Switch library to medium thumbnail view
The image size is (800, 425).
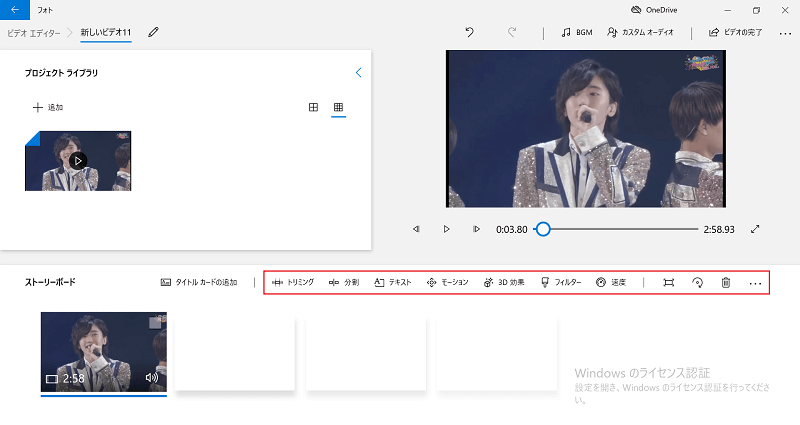(x=313, y=107)
